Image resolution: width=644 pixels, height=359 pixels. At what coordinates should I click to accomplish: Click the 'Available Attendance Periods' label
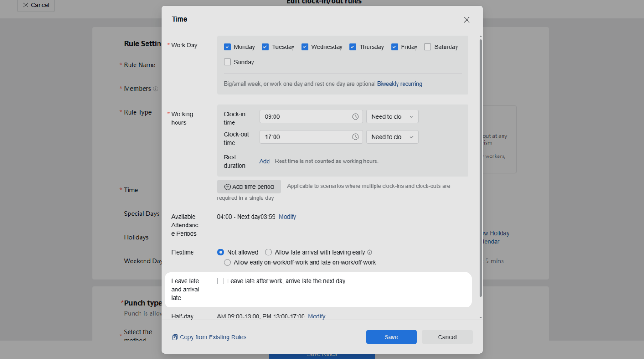click(184, 225)
